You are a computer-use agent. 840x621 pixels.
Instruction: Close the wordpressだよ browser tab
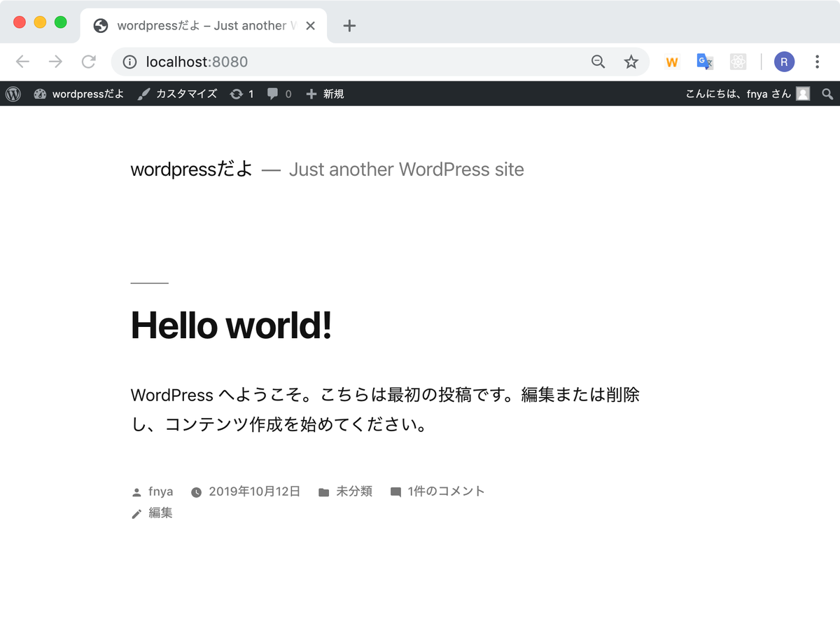click(x=311, y=26)
